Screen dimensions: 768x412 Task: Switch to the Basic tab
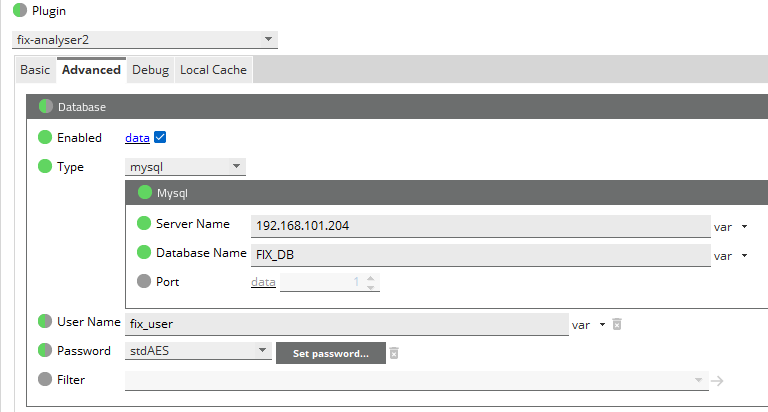35,70
